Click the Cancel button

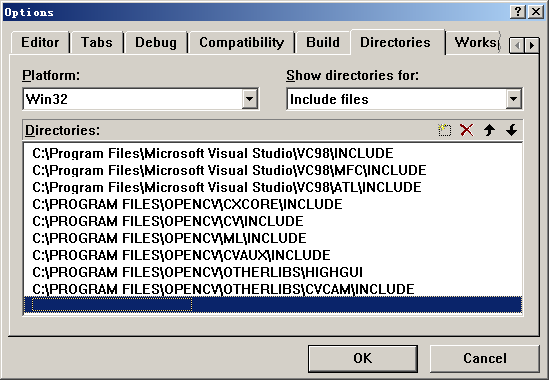tap(485, 359)
